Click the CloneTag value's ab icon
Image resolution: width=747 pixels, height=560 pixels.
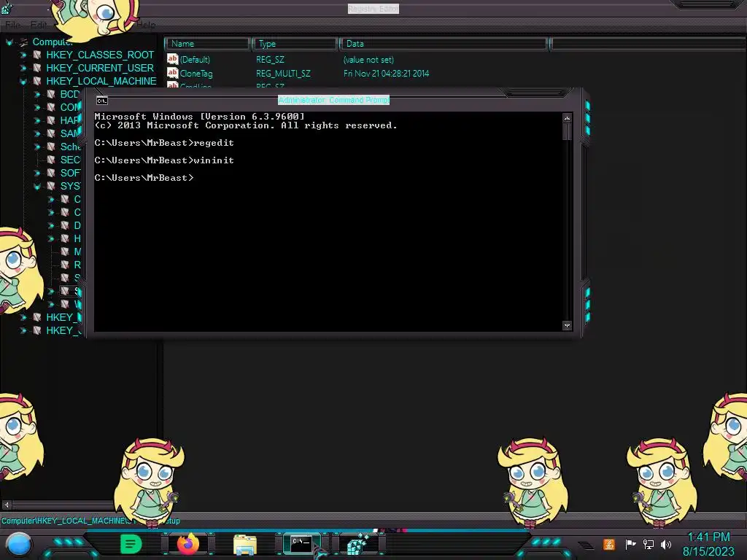(172, 73)
